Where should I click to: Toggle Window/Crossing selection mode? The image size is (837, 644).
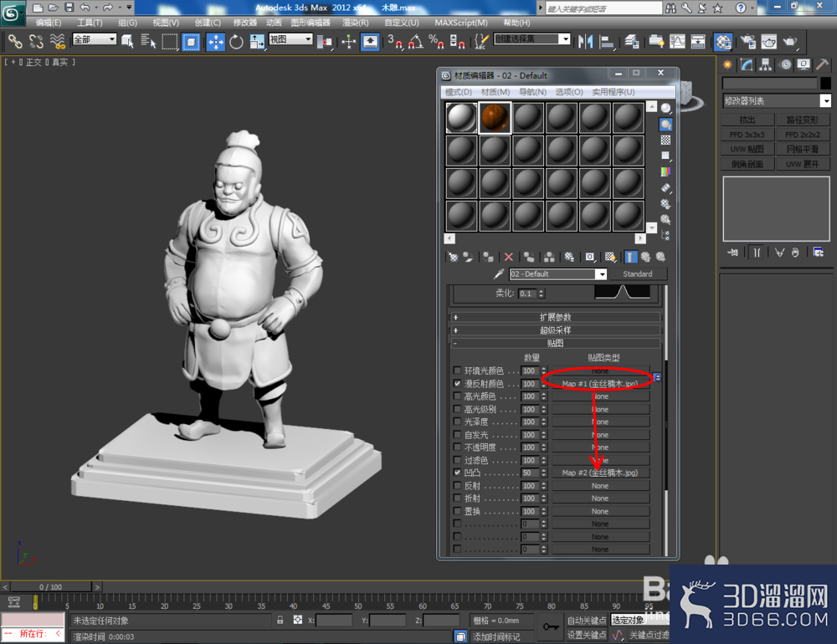191,42
